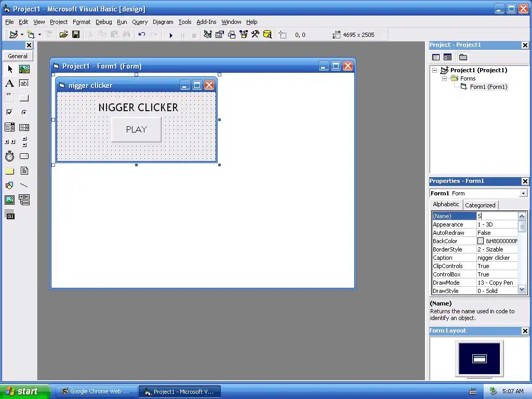This screenshot has width=532, height=399.
Task: Open the Menu Editor toolbar icon
Action: (x=49, y=34)
